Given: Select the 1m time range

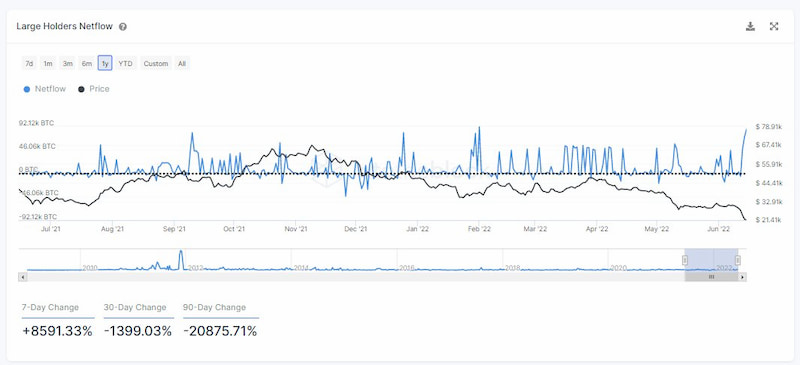Looking at the screenshot, I should tap(48, 64).
